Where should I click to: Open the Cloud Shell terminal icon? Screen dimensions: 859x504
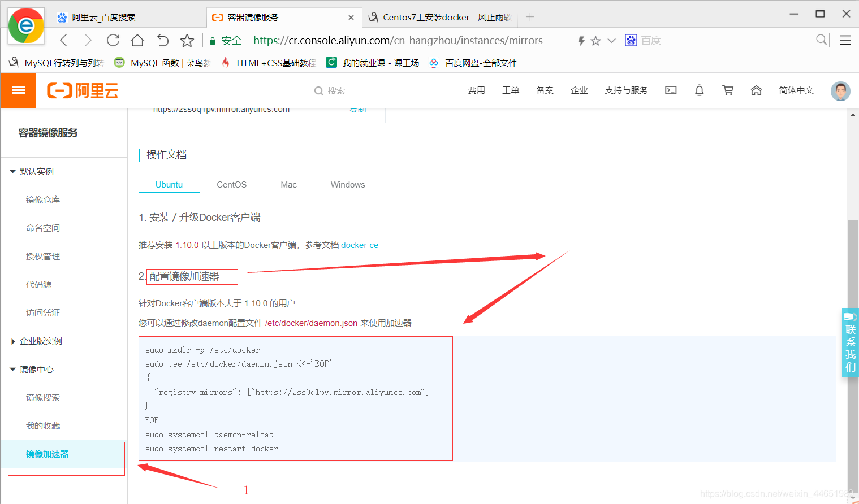coord(671,90)
